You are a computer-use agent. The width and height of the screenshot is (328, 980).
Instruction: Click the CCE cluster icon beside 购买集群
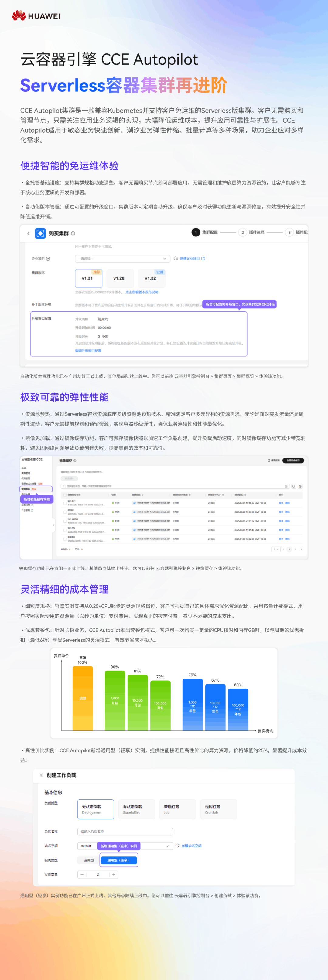coord(40,233)
